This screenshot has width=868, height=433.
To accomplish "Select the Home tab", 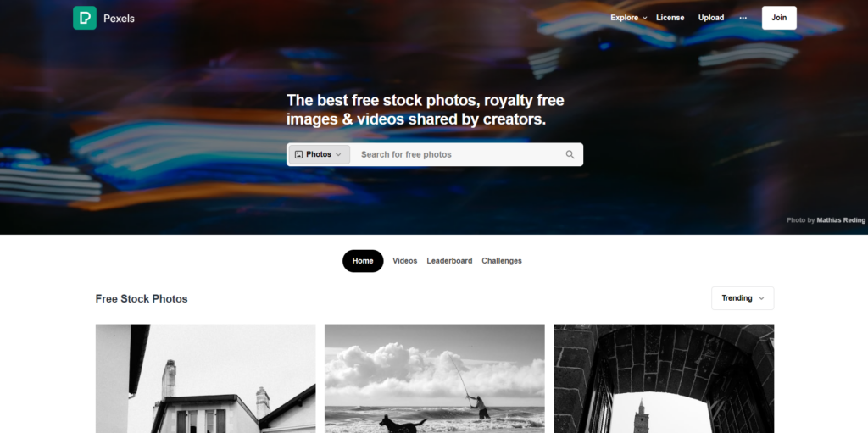I will pyautogui.click(x=363, y=261).
